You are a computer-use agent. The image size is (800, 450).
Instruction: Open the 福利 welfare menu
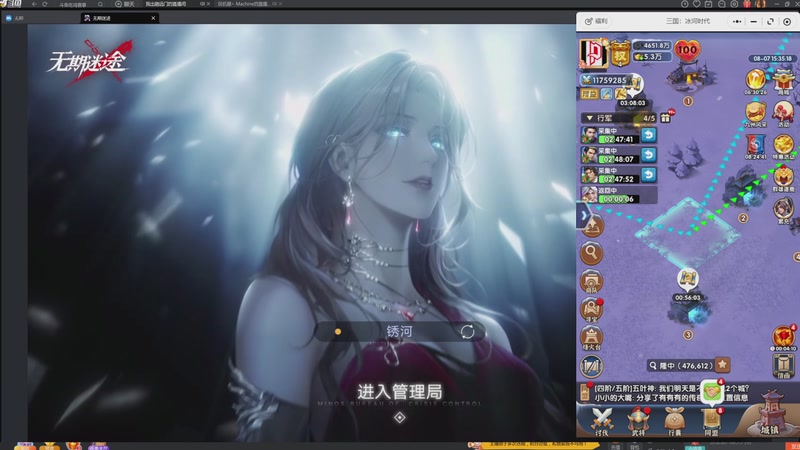[596, 21]
